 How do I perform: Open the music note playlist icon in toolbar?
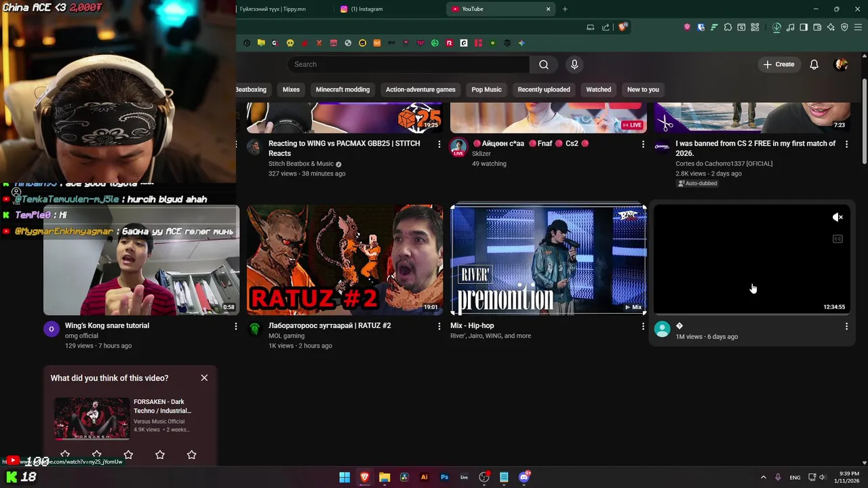pos(790,27)
